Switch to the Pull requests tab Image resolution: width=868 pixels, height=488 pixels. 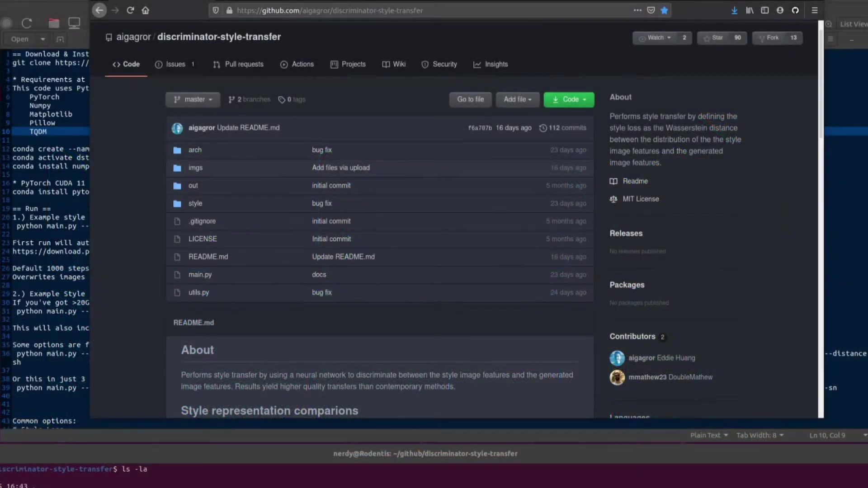238,64
